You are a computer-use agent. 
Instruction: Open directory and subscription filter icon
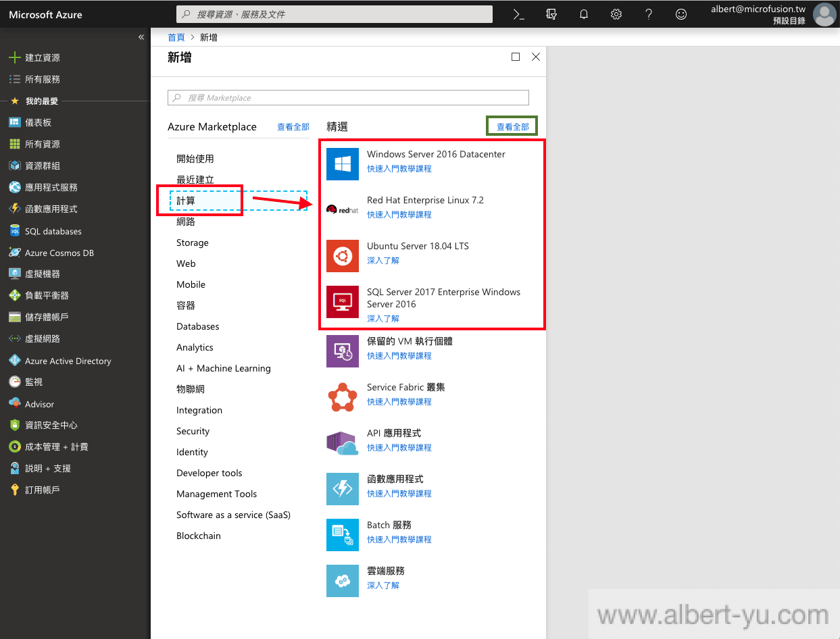point(551,14)
